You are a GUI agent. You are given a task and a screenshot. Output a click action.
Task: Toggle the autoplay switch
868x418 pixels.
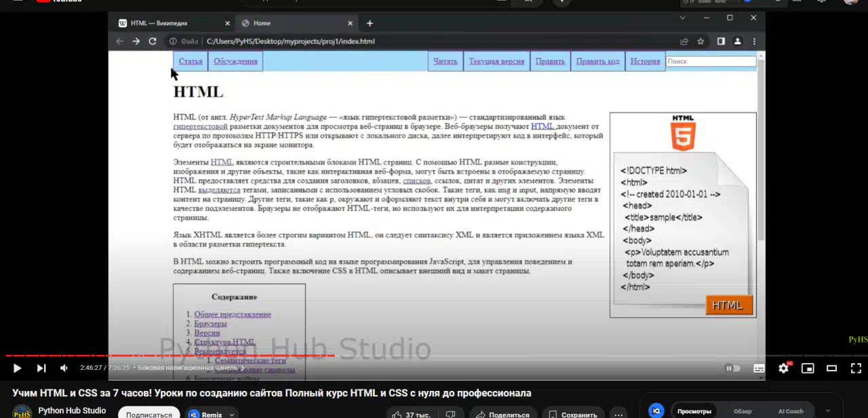coord(733,368)
